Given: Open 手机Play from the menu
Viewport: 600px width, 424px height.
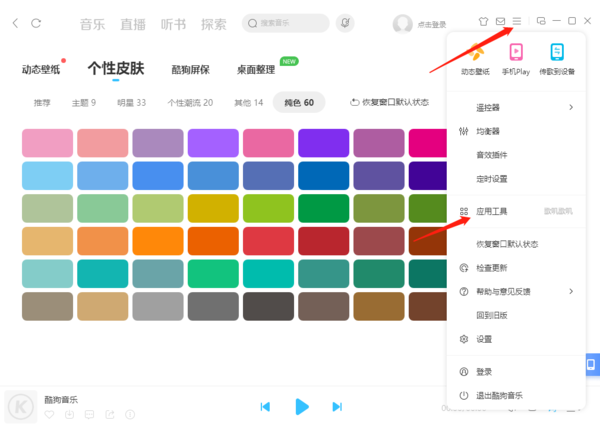Looking at the screenshot, I should click(516, 58).
